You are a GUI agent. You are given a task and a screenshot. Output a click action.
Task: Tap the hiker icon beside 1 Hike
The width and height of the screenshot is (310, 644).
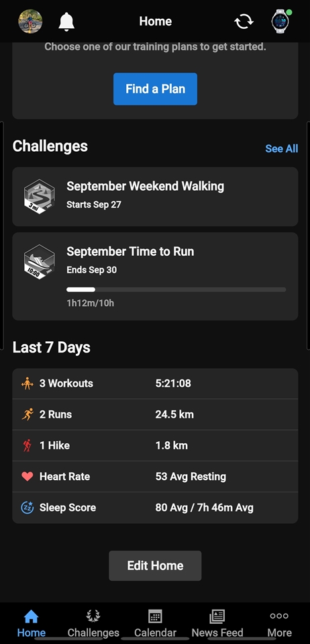coord(27,446)
